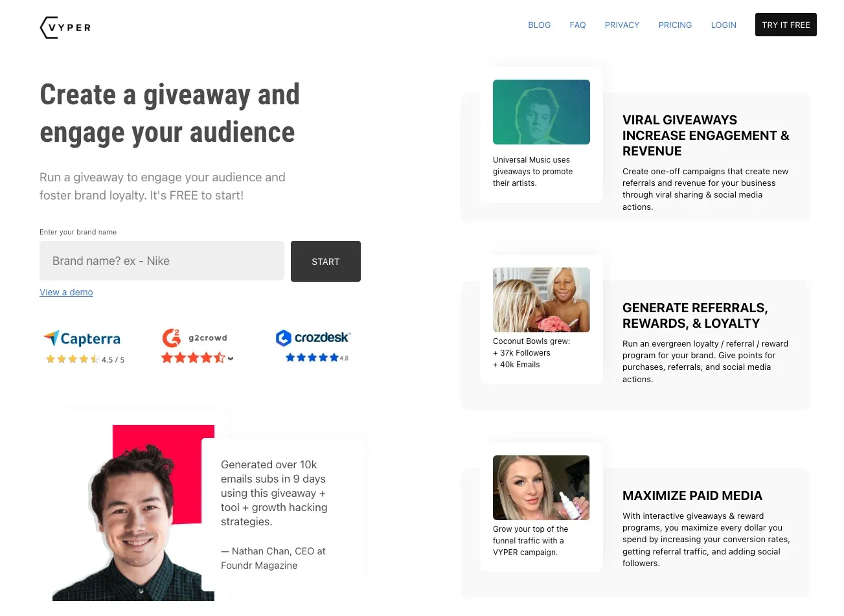Go to the Blog page

click(x=539, y=25)
